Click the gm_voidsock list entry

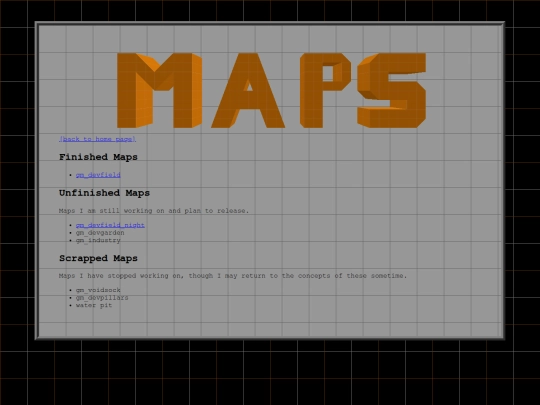[x=98, y=290]
